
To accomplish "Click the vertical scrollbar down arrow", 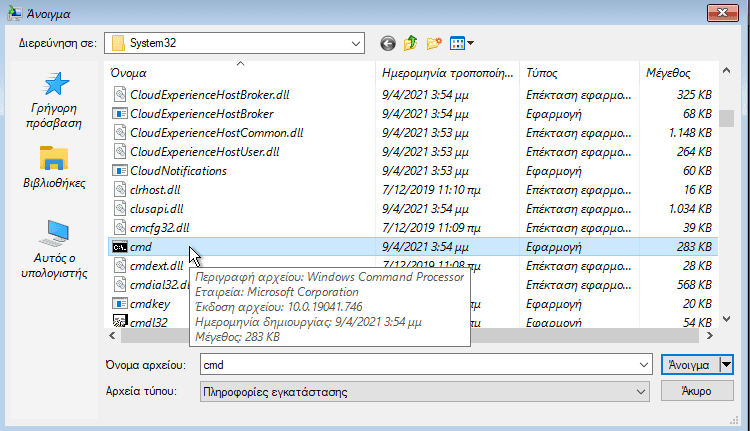I will (727, 324).
